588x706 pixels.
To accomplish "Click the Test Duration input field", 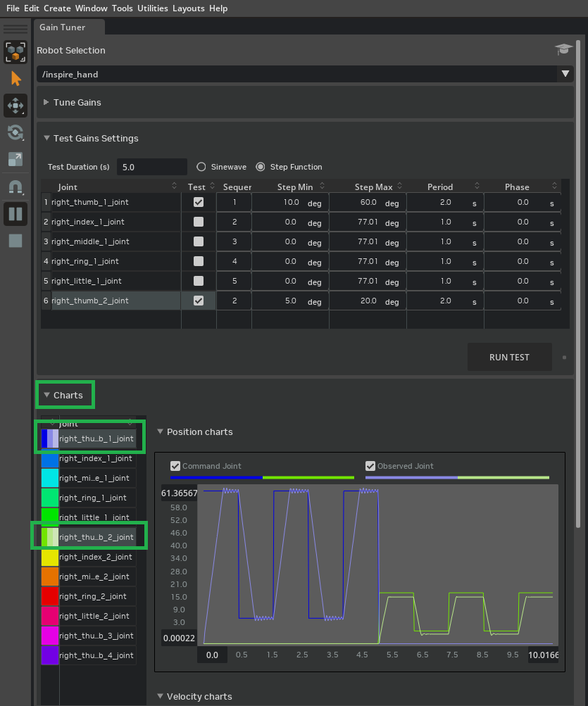I will (x=151, y=167).
